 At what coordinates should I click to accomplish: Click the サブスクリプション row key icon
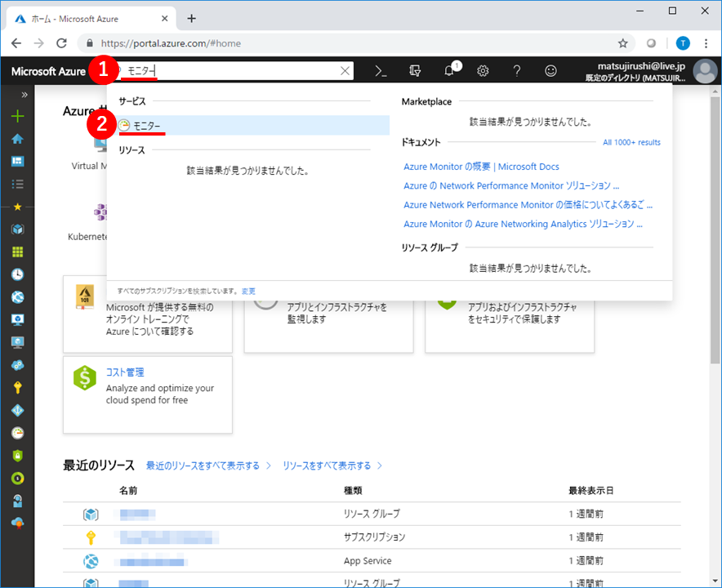tap(91, 537)
